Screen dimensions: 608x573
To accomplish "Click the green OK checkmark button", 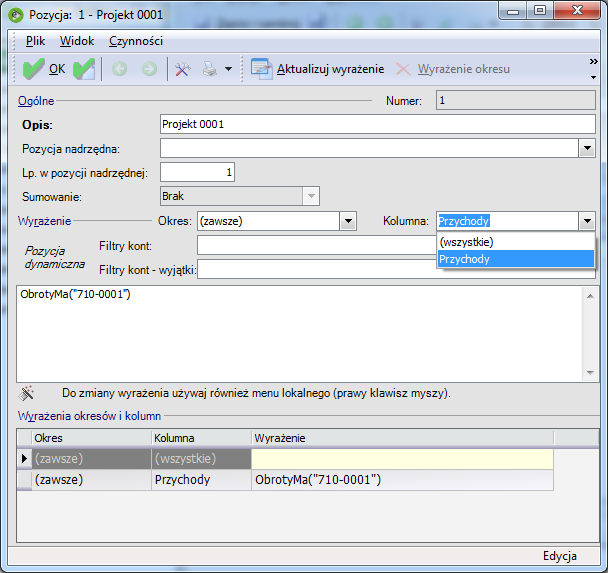I will (43, 69).
